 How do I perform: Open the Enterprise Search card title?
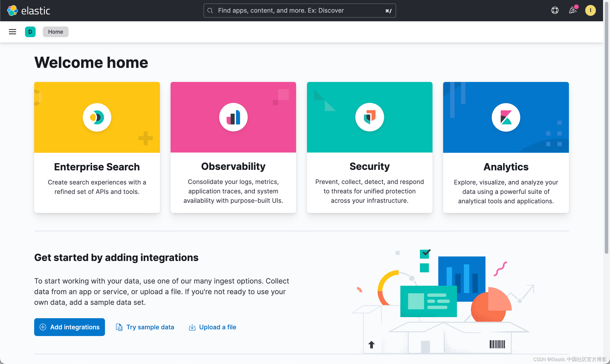pos(97,167)
